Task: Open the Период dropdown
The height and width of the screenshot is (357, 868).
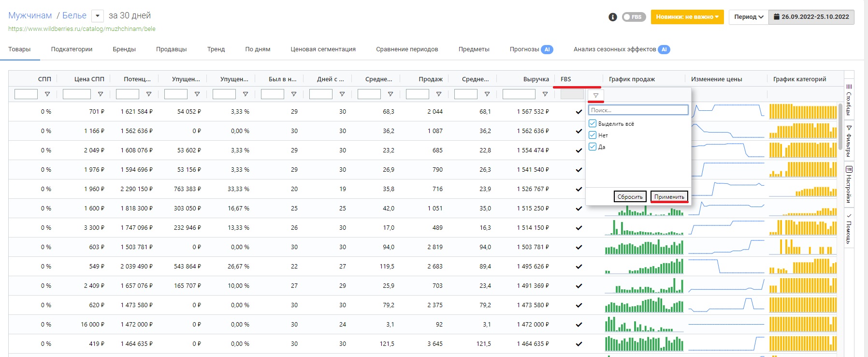Action: (748, 17)
